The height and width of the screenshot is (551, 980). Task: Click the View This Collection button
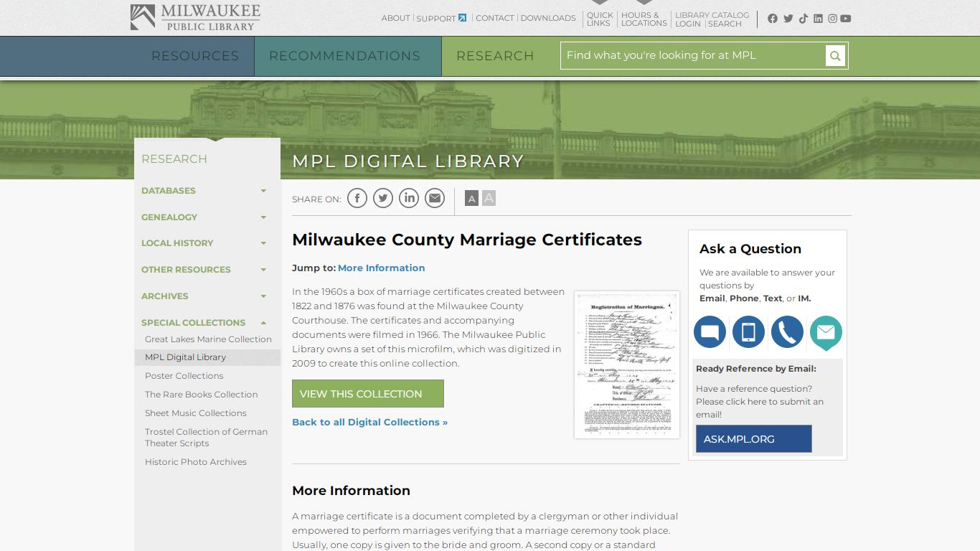[368, 394]
